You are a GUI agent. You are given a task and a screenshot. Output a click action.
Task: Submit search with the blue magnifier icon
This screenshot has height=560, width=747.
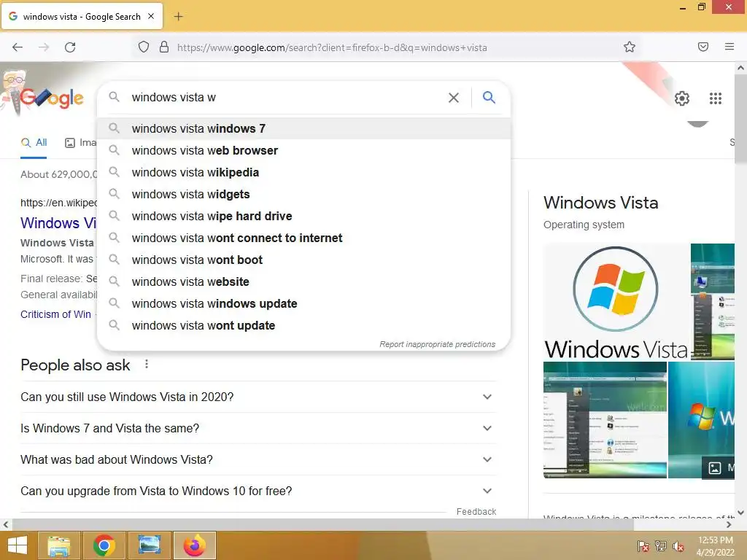[x=489, y=98]
